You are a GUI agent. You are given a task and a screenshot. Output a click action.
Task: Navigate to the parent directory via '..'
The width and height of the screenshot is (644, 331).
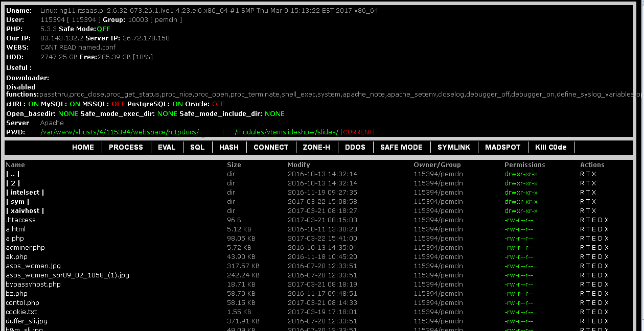(13, 174)
